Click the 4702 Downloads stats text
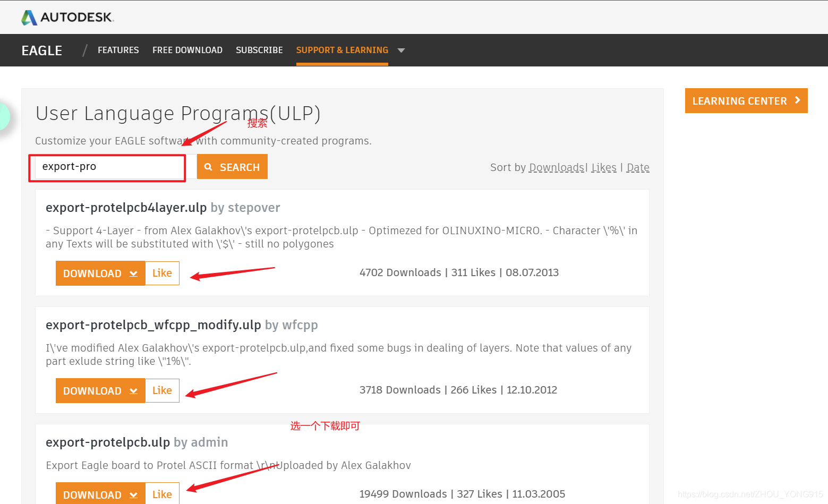This screenshot has width=828, height=504. 400,272
